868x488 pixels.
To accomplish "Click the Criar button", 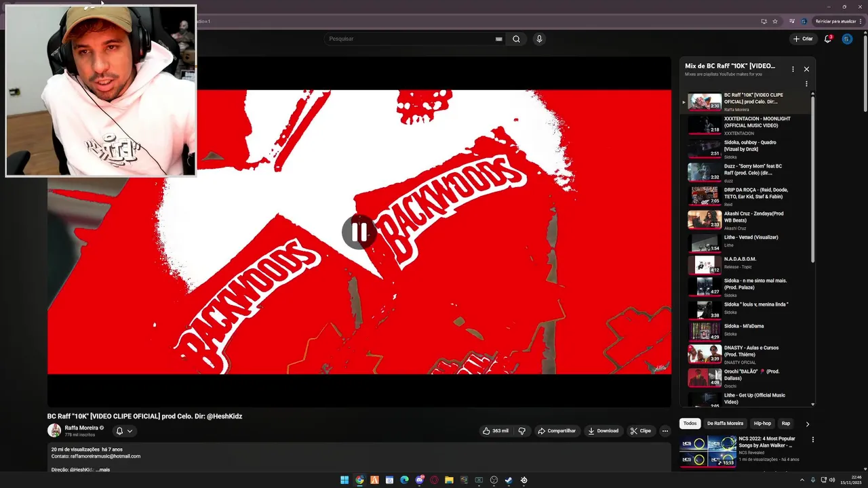I will 803,39.
